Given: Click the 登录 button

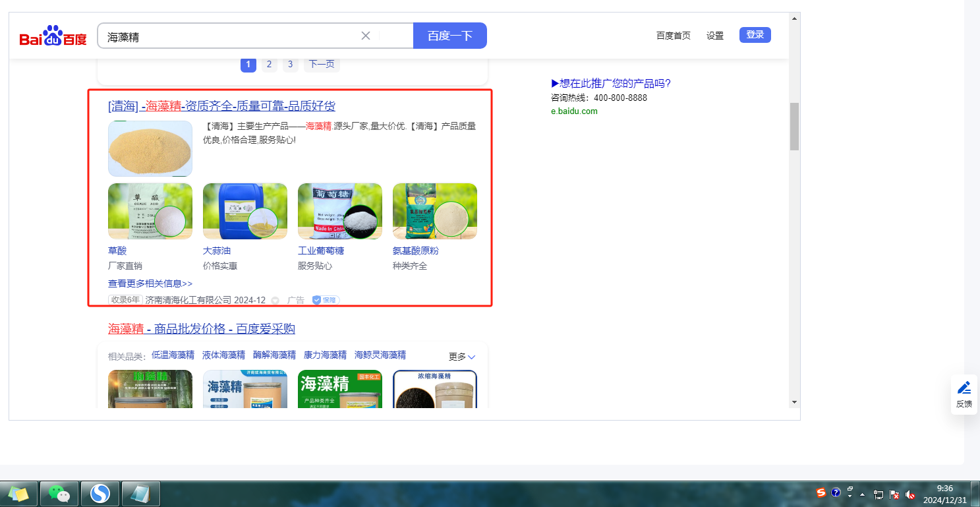Looking at the screenshot, I should pos(755,35).
